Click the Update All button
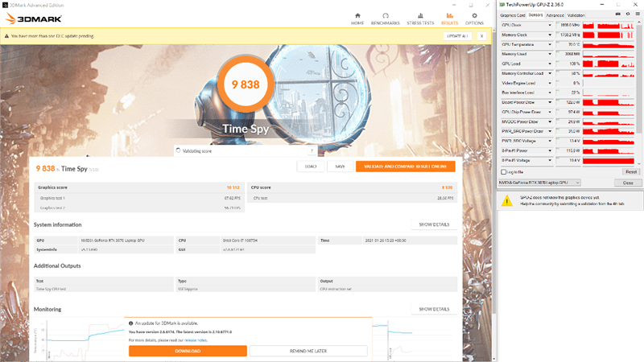The image size is (644, 362). (x=457, y=36)
